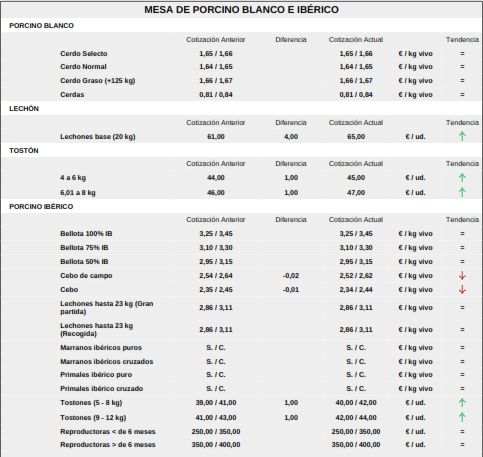Click Lechones hasta 23 kg (Gran partida) label

[x=107, y=308]
